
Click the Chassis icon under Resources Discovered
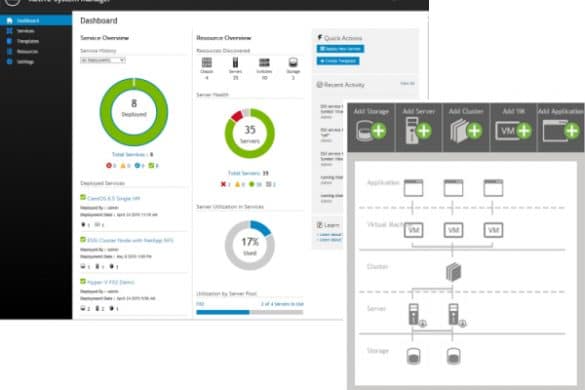(x=207, y=62)
